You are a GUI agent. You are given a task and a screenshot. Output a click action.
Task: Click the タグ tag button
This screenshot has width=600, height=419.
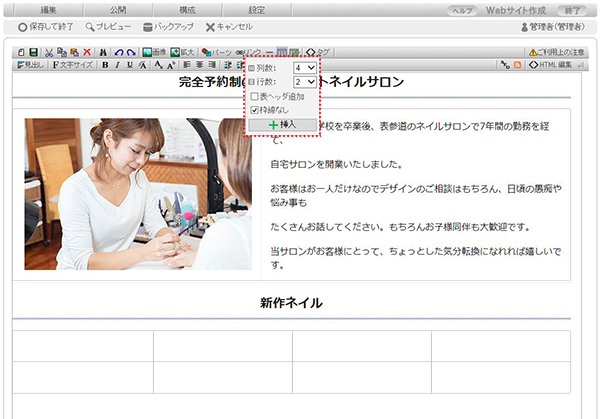(x=318, y=52)
